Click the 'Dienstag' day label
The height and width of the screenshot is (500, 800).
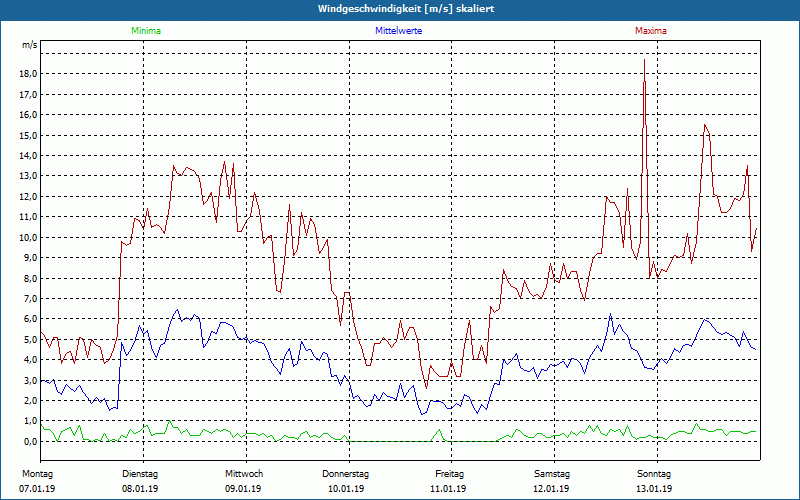pos(140,474)
